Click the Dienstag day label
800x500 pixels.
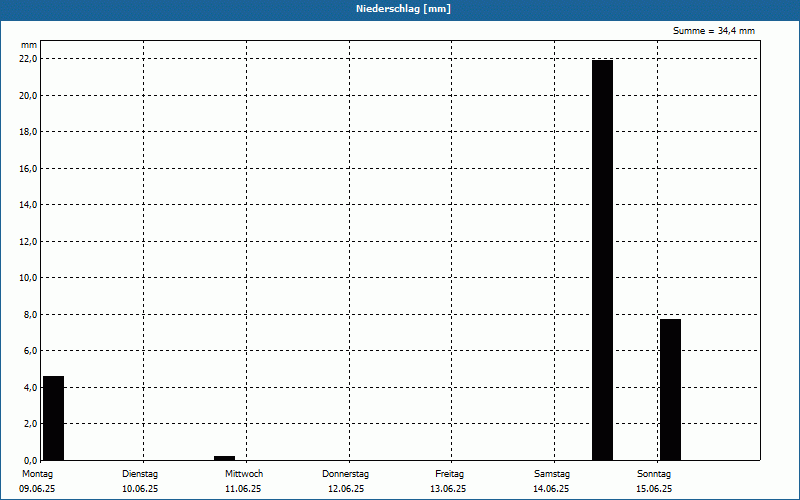[140, 474]
